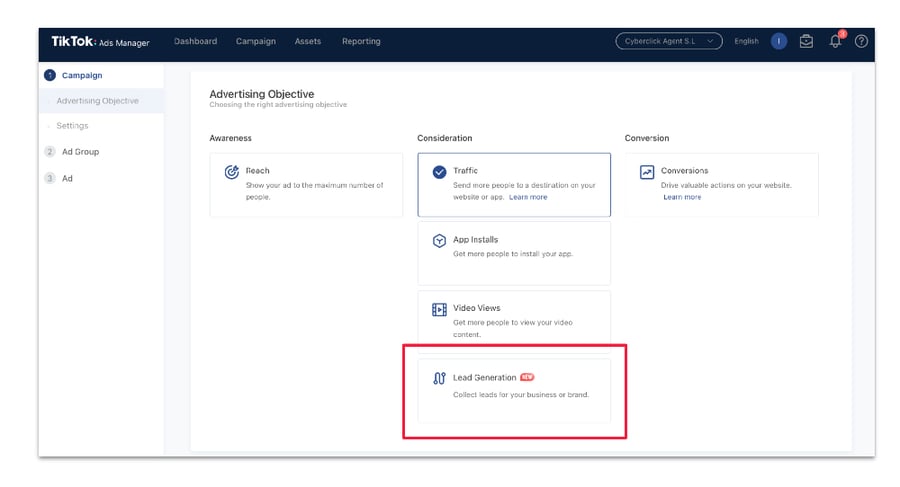Select the Ad step in sidebar

[67, 178]
